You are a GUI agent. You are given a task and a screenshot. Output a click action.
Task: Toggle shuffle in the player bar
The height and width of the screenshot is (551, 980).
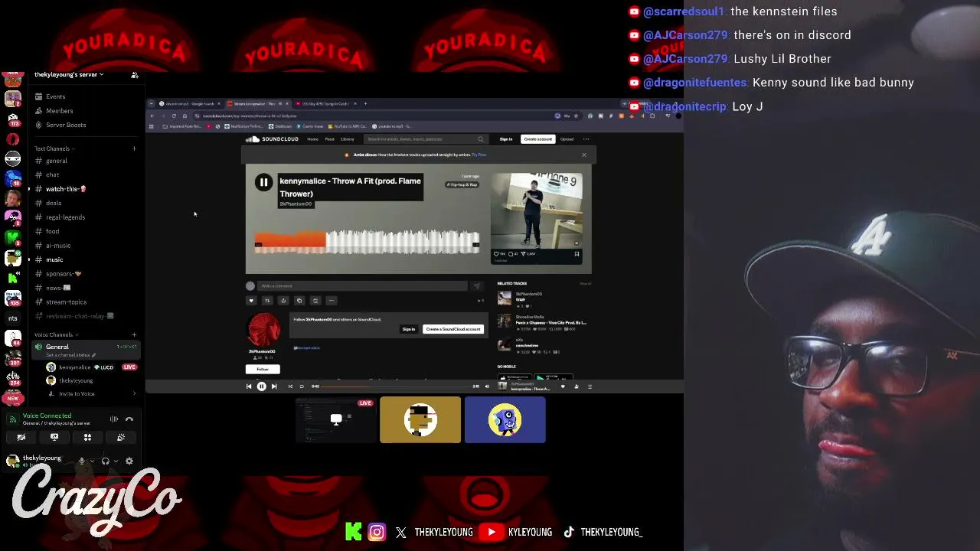point(290,386)
